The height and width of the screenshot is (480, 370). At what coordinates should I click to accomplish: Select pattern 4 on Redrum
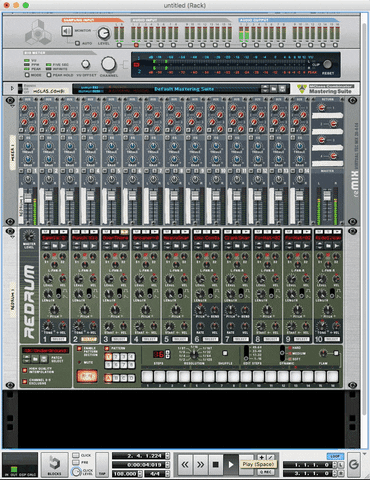point(132,357)
